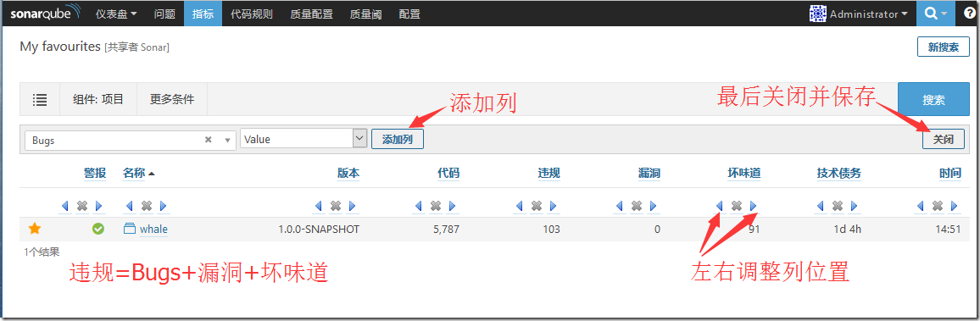
Task: Move the 警报 column left
Action: pyautogui.click(x=65, y=206)
